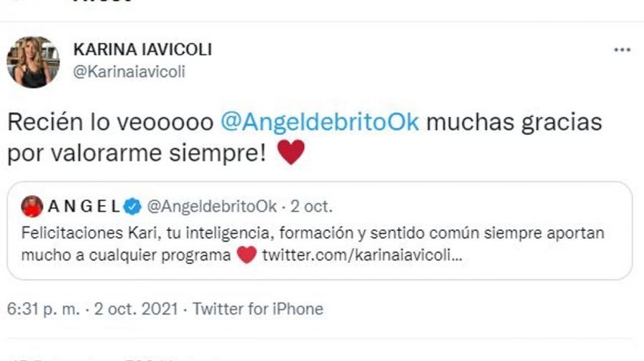Click the '2 oct.' quoted tweet date
Image resolution: width=644 pixels, height=361 pixels.
(311, 207)
